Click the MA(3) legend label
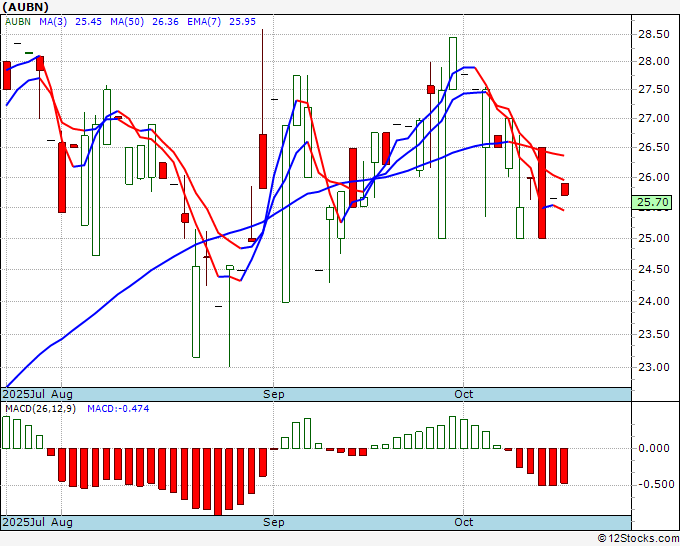The image size is (680, 546). [x=53, y=22]
